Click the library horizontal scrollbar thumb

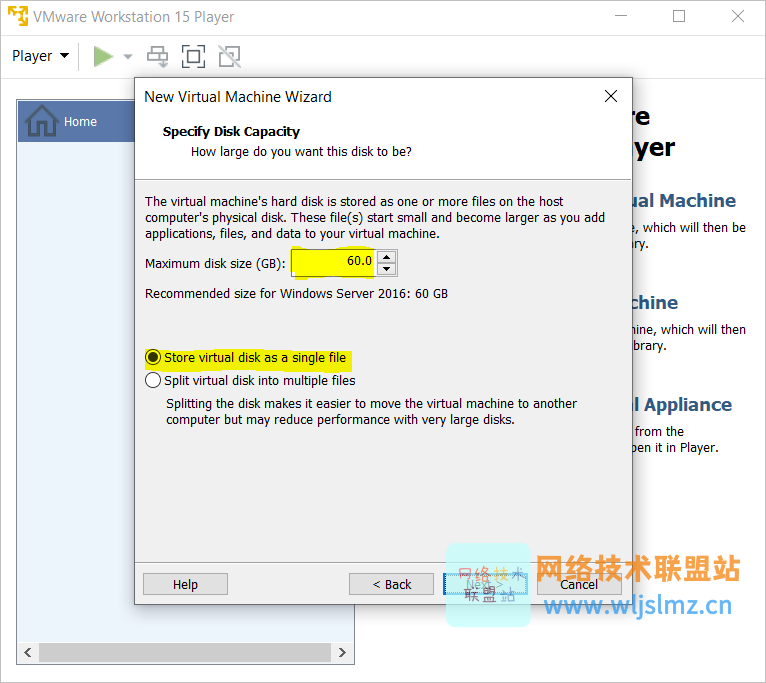pyautogui.click(x=185, y=653)
